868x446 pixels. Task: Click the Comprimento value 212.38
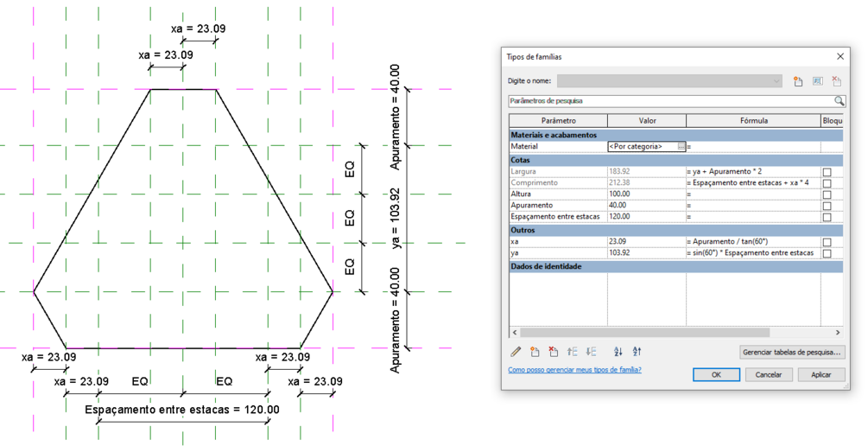coord(647,182)
